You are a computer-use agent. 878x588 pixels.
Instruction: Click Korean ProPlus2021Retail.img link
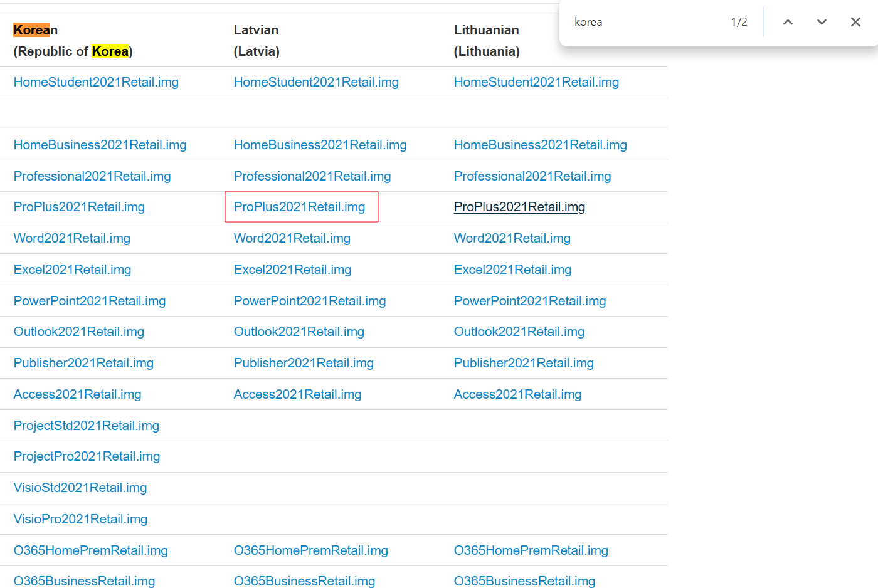pos(79,207)
